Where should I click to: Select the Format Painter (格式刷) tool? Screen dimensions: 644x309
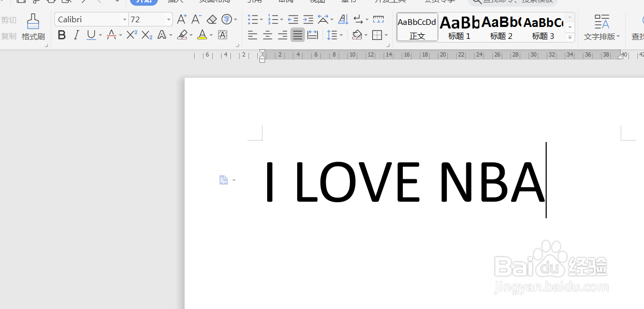pos(33,27)
